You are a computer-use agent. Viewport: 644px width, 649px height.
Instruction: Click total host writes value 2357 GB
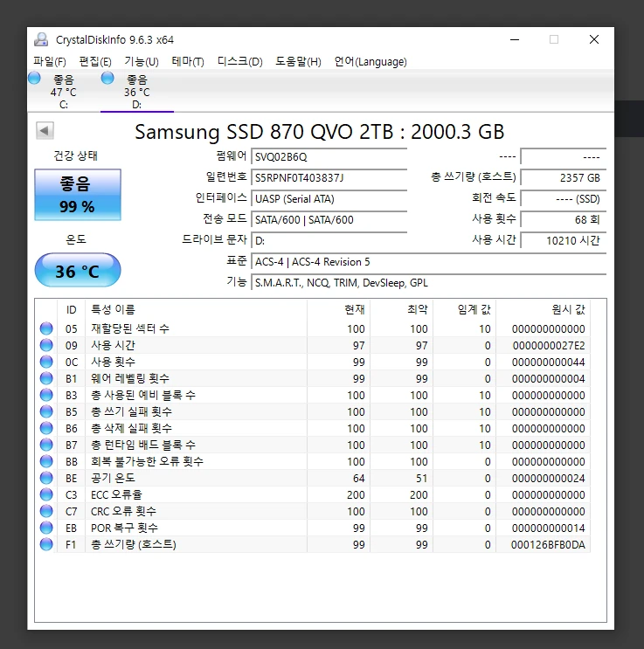(x=564, y=178)
